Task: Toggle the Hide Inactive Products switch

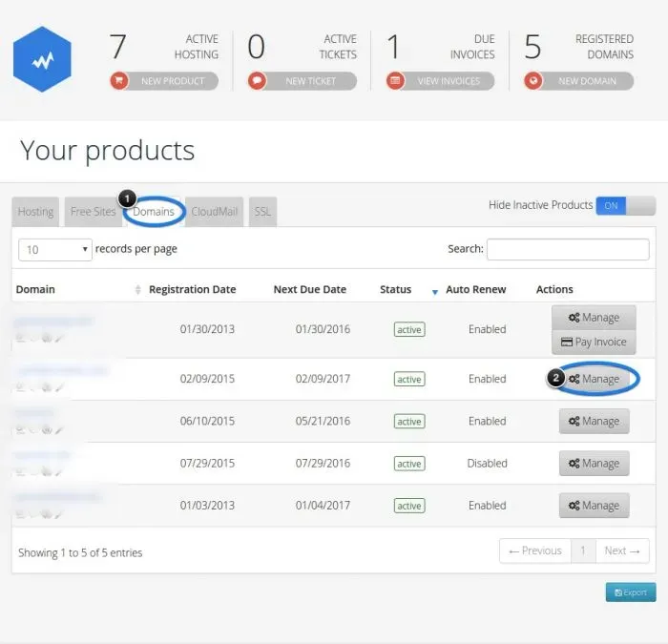Action: (625, 206)
